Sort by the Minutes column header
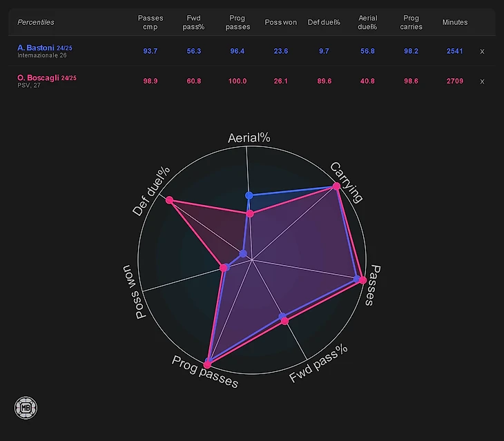The image size is (504, 441). pyautogui.click(x=454, y=22)
